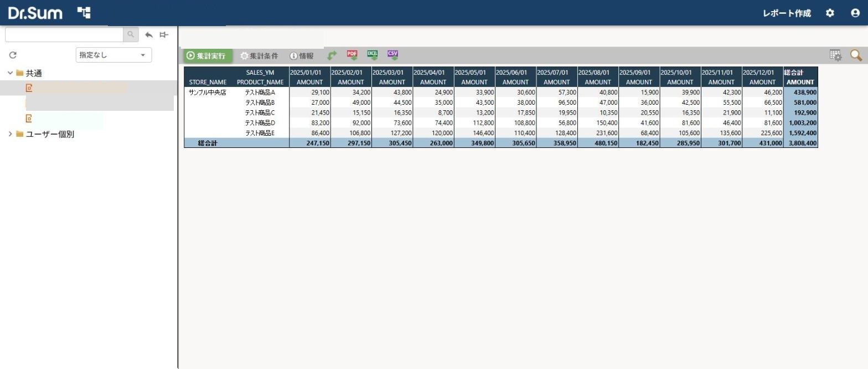Viewport: 868px width, 369px height.
Task: Select the テスト商品A row label
Action: pos(260,93)
